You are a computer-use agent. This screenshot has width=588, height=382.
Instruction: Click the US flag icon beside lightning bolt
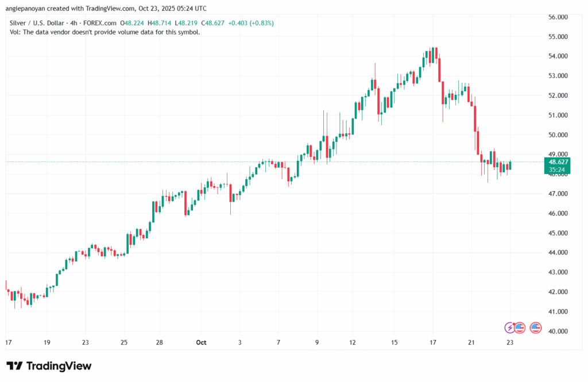519,327
